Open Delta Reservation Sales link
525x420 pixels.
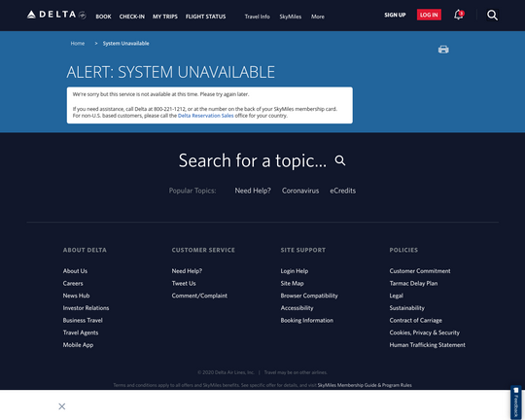[x=205, y=116]
